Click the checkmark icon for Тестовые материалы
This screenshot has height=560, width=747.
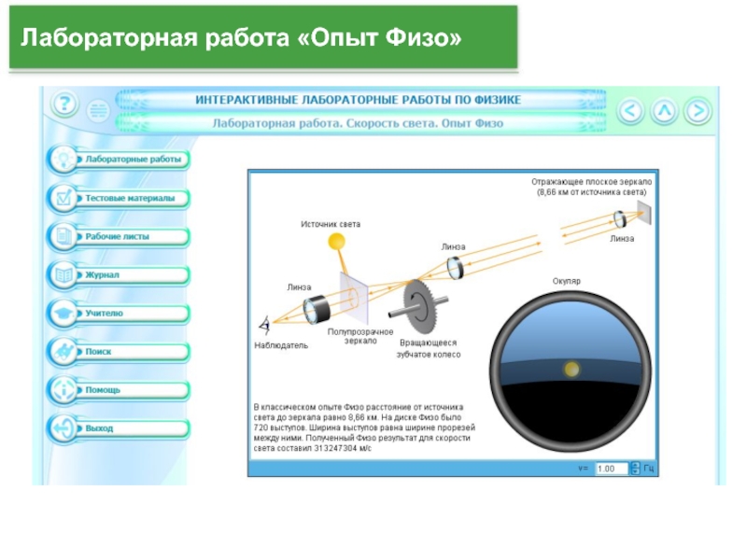pos(63,197)
